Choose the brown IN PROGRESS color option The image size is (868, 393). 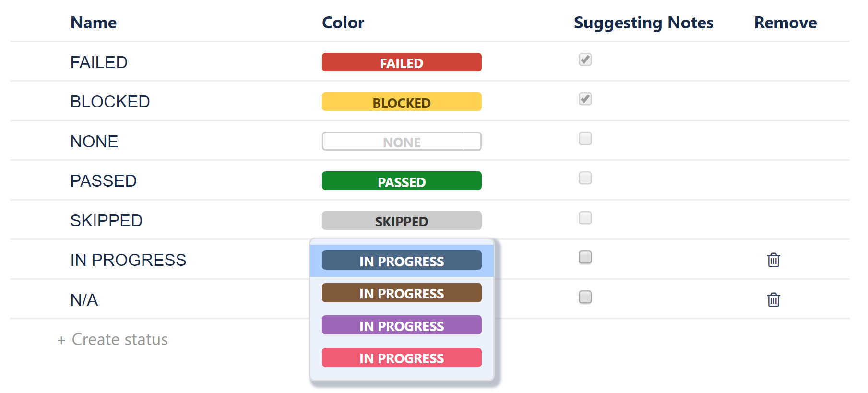tap(402, 293)
